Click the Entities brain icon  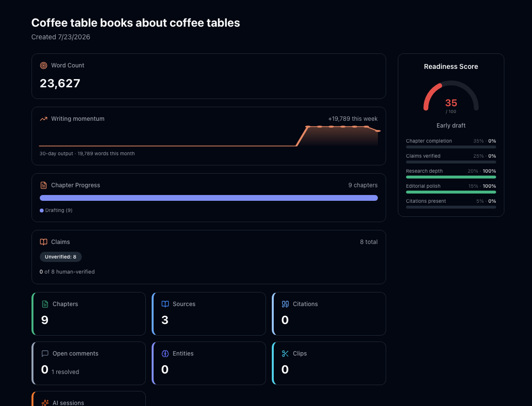coord(165,354)
